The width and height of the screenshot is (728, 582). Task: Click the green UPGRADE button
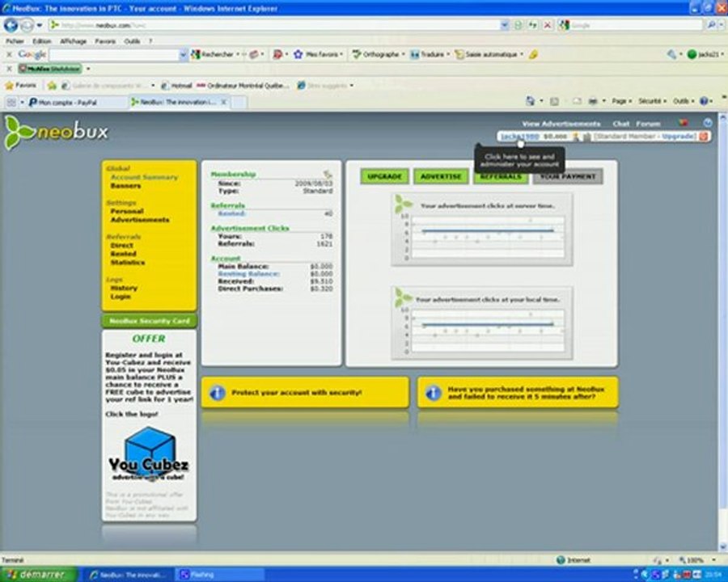[384, 176]
